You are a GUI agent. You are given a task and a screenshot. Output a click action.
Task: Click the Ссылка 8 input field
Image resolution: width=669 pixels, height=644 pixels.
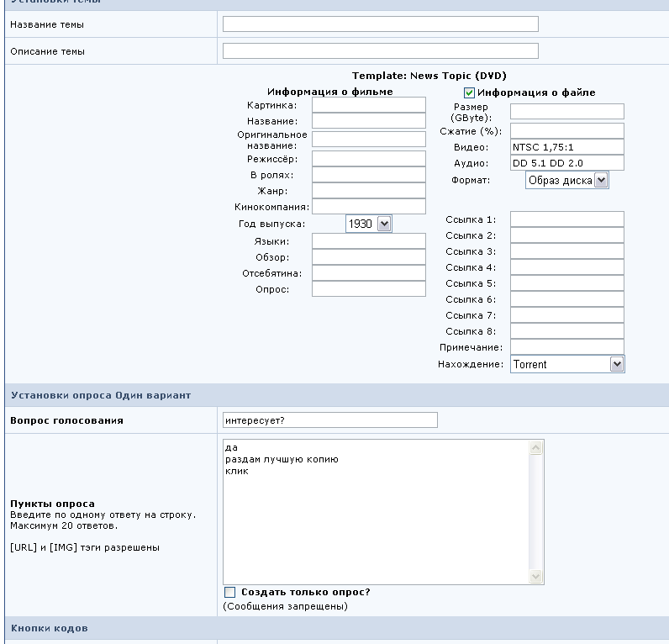(567, 330)
